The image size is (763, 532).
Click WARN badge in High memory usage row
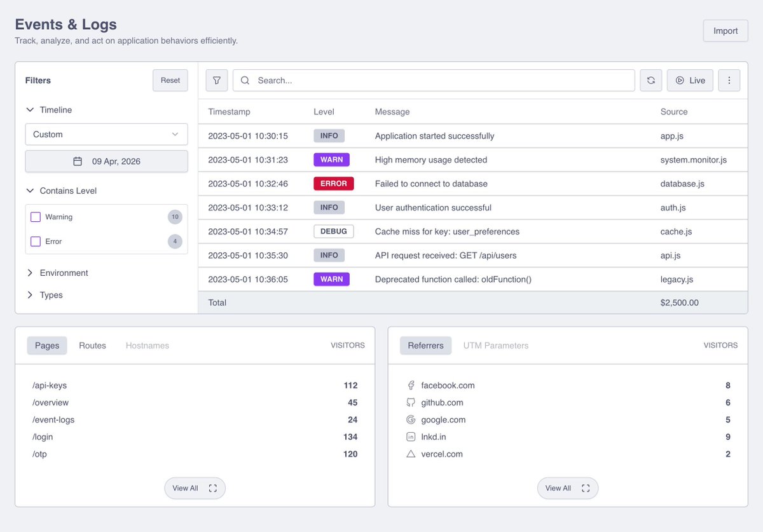click(x=331, y=160)
